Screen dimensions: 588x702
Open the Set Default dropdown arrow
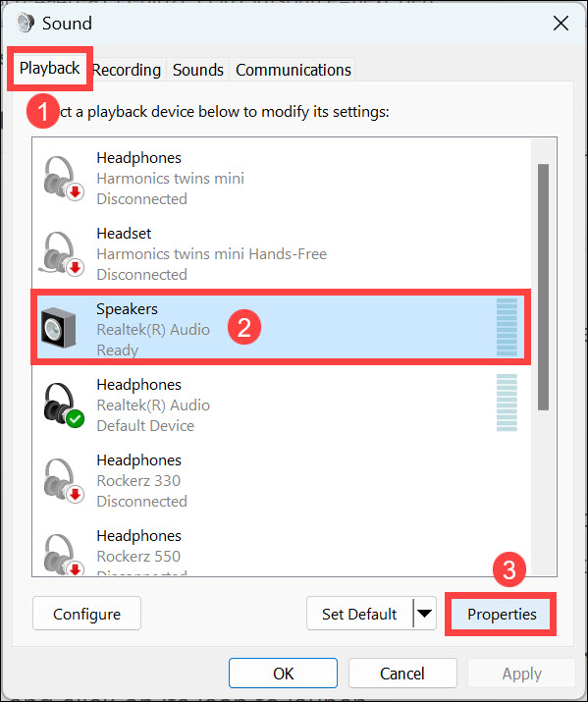coord(424,613)
